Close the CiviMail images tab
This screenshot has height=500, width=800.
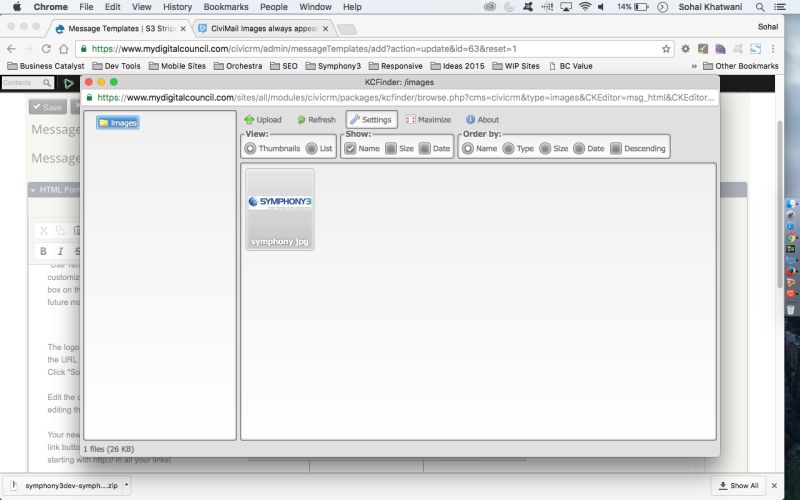point(326,29)
